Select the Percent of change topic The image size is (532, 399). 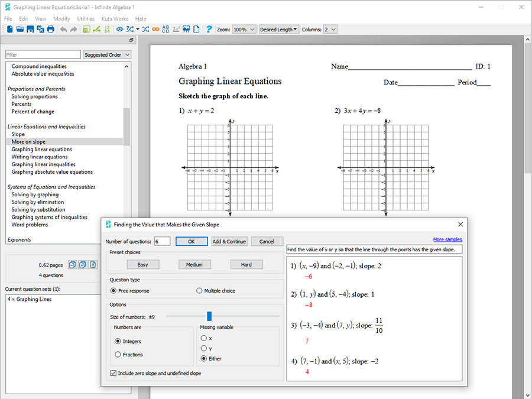(33, 112)
